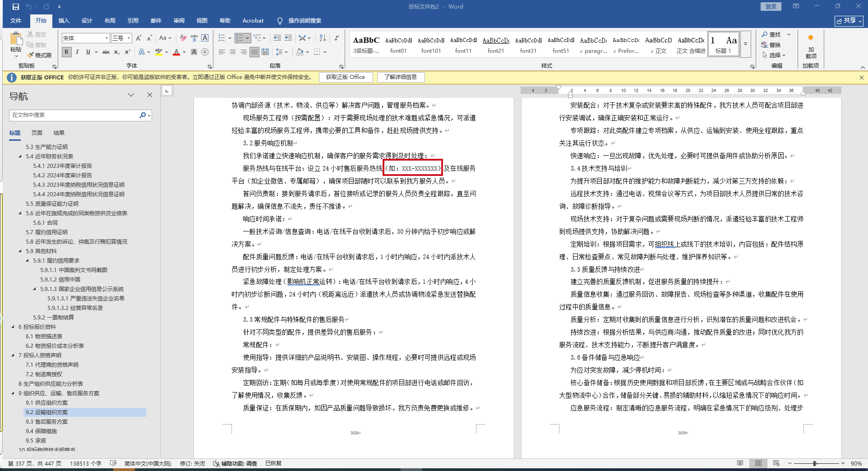Open the 布局 ribbon tab
Screen dimensions: 868x471
tap(110, 21)
